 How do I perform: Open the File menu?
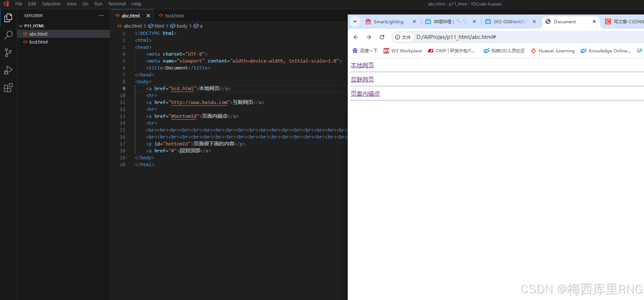click(19, 4)
